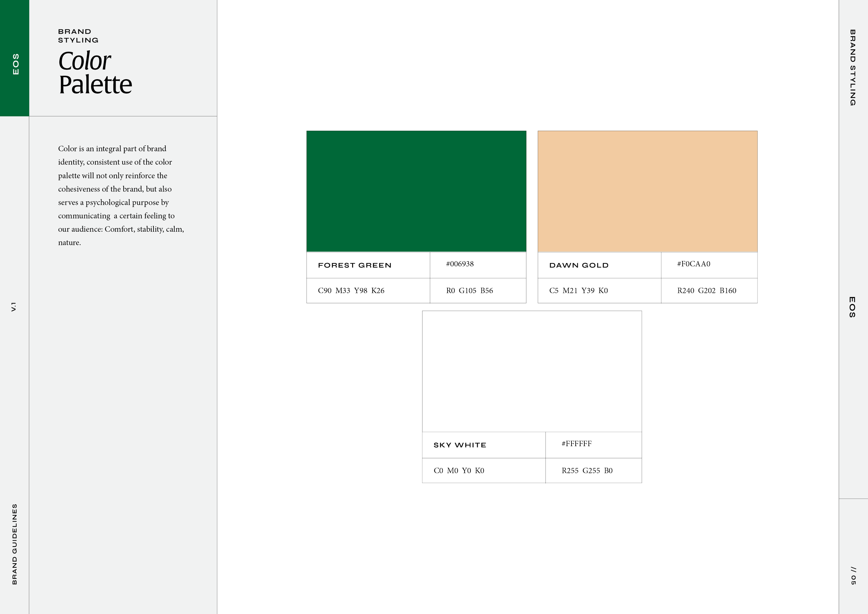Viewport: 868px width, 614px height.
Task: Click the #F0CAA0 hex code cell
Action: [x=694, y=264]
